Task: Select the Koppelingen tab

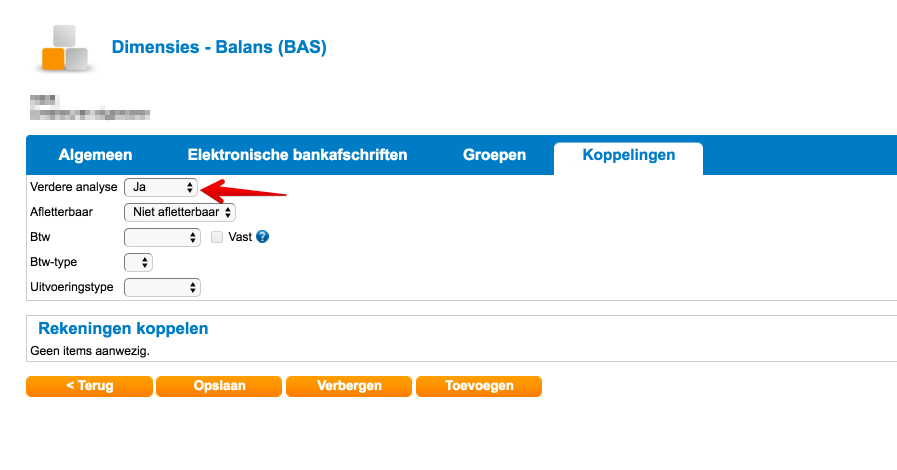Action: [628, 155]
